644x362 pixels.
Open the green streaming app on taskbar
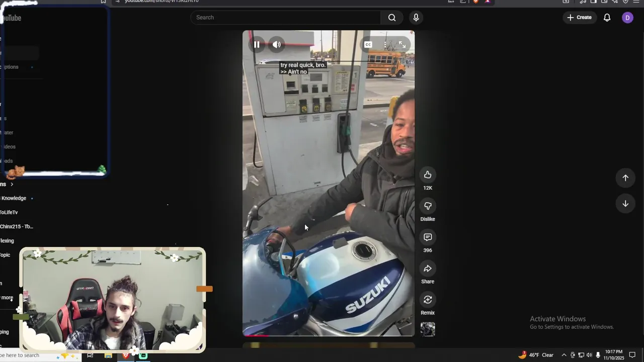click(x=143, y=355)
